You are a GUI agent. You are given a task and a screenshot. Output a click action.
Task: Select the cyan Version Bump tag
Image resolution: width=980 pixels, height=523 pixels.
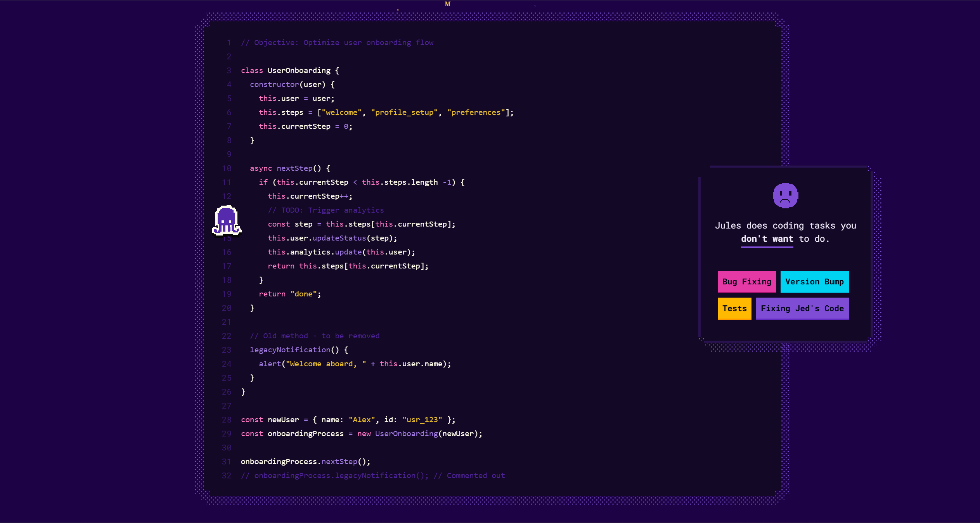click(814, 282)
